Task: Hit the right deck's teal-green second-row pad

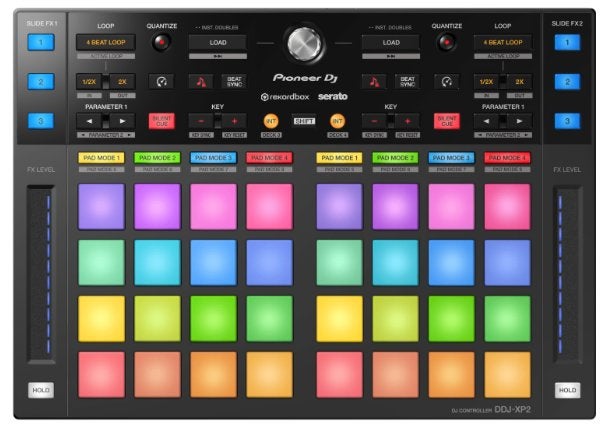Action: point(339,263)
